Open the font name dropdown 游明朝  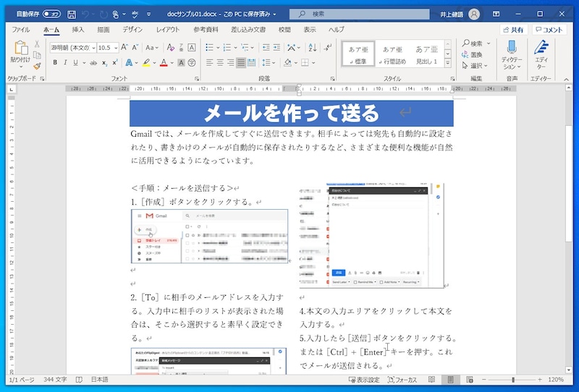coord(72,47)
